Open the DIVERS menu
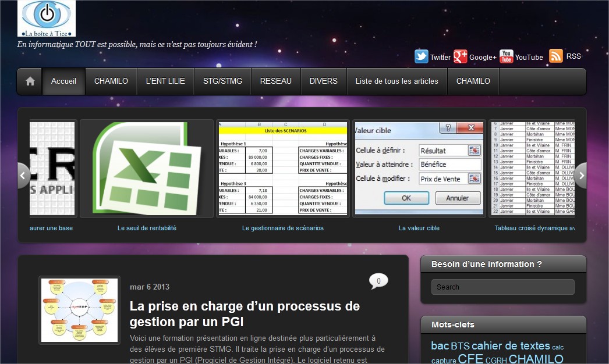Image resolution: width=609 pixels, height=364 pixels. pyautogui.click(x=323, y=81)
